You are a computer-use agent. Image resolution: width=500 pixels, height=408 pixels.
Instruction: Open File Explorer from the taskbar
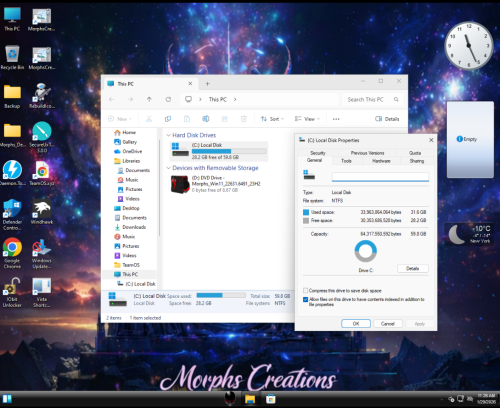coord(250,399)
